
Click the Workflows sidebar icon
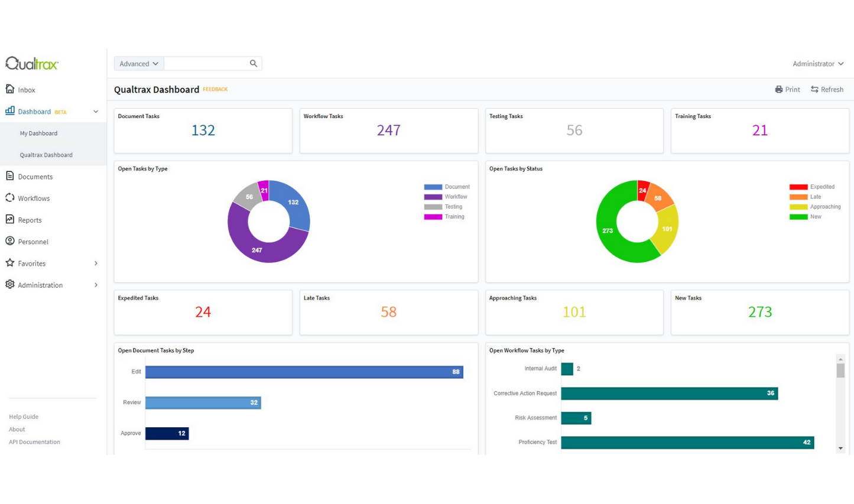10,198
